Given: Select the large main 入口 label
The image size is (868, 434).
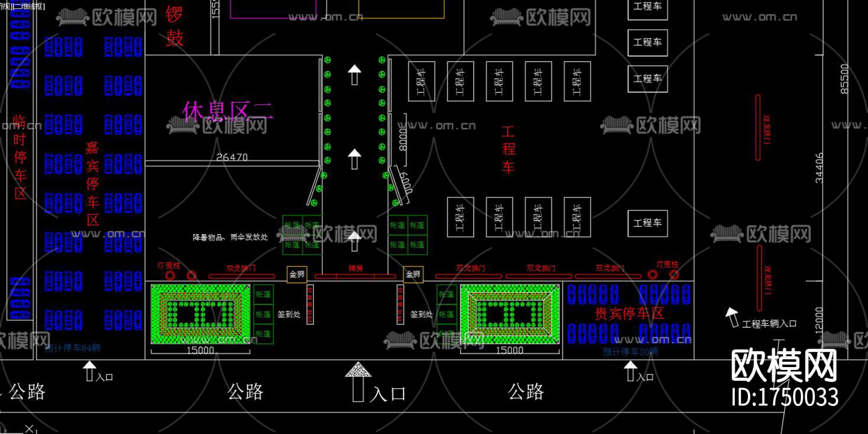Looking at the screenshot, I should coord(388,394).
